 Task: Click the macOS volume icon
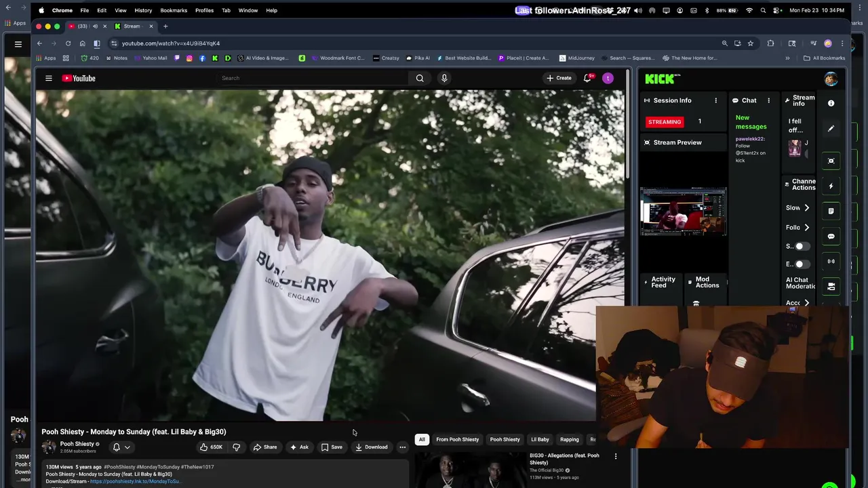click(x=638, y=10)
